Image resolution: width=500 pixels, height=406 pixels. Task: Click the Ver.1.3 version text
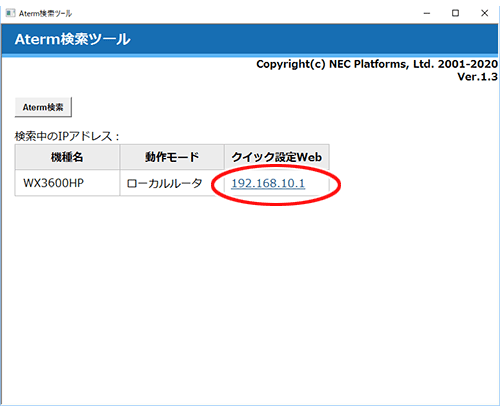point(477,77)
